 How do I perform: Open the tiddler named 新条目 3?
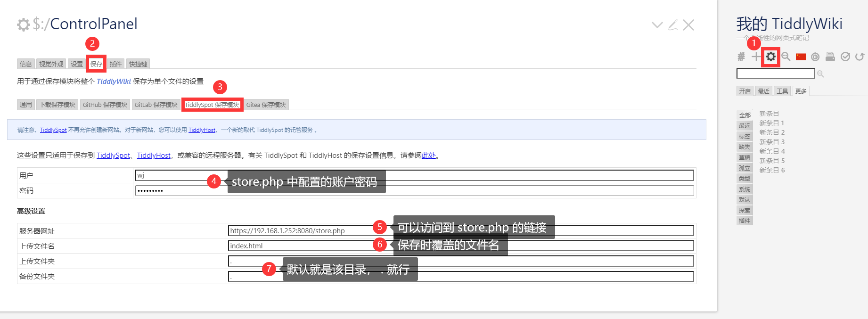pyautogui.click(x=772, y=142)
